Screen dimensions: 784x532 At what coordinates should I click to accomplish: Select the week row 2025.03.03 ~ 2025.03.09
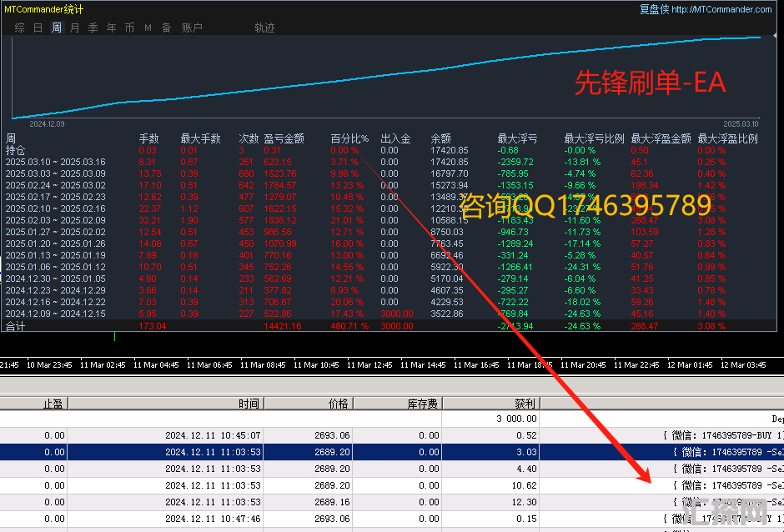point(55,173)
